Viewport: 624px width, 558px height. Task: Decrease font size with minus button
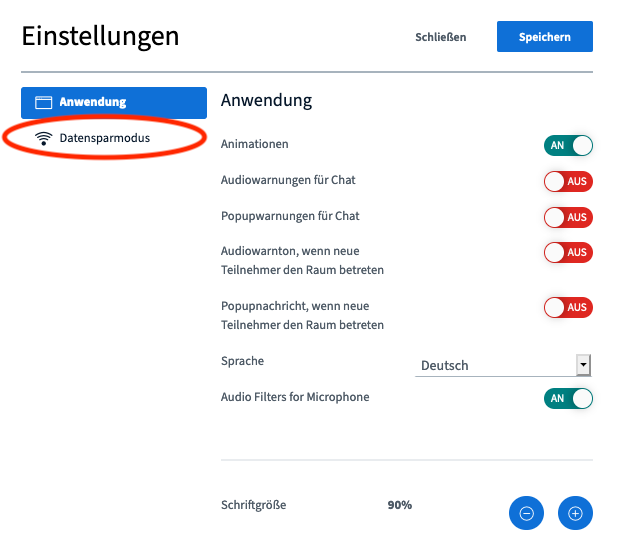point(526,513)
